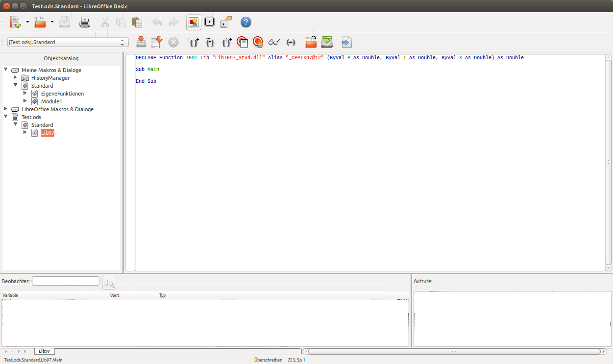Click the Stop macro icon
Image resolution: width=613 pixels, height=364 pixels.
coord(173,42)
